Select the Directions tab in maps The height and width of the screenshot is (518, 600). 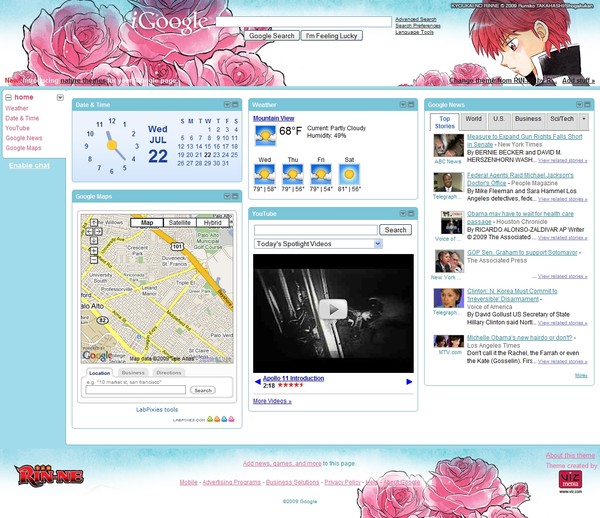pos(169,373)
